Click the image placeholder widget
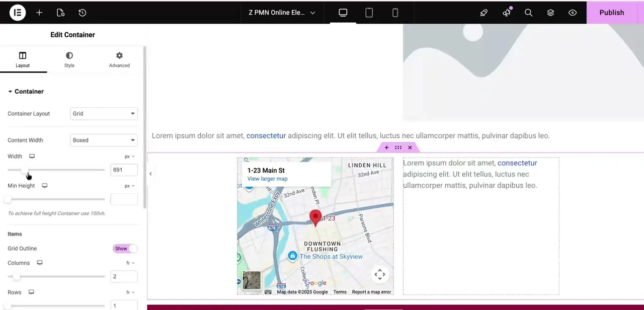Image resolution: width=644 pixels, height=310 pixels. tap(523, 73)
